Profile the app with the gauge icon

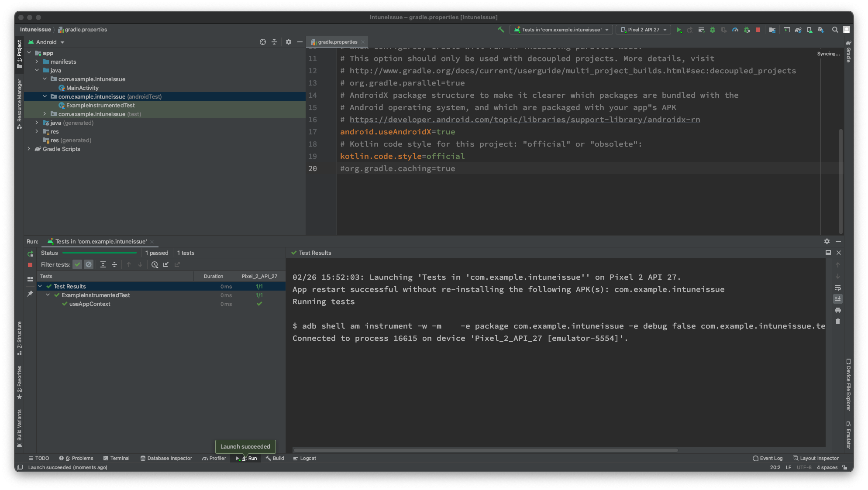point(735,30)
